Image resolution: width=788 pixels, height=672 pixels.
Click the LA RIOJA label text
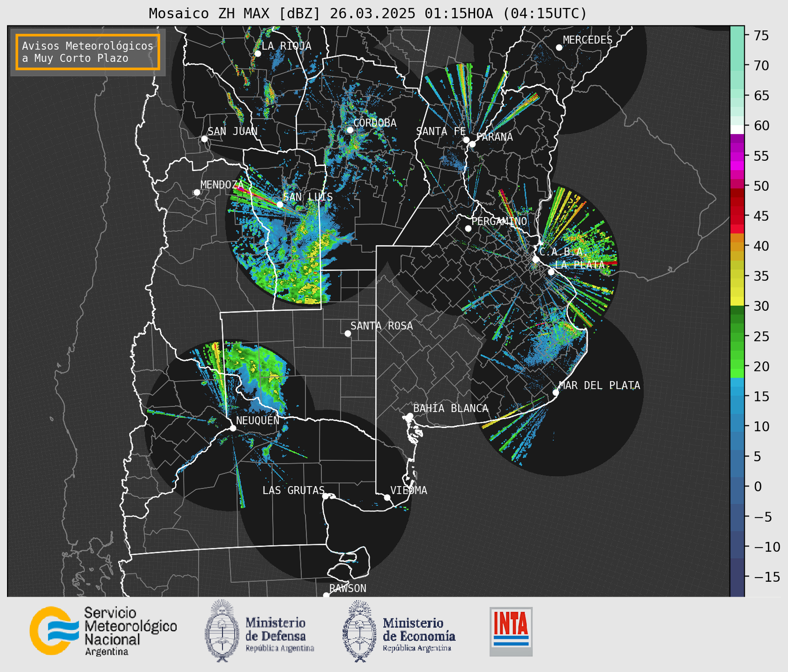[286, 46]
